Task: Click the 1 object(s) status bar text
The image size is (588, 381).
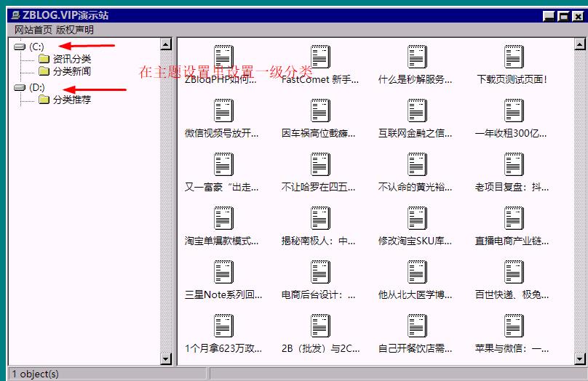Action: (35, 374)
